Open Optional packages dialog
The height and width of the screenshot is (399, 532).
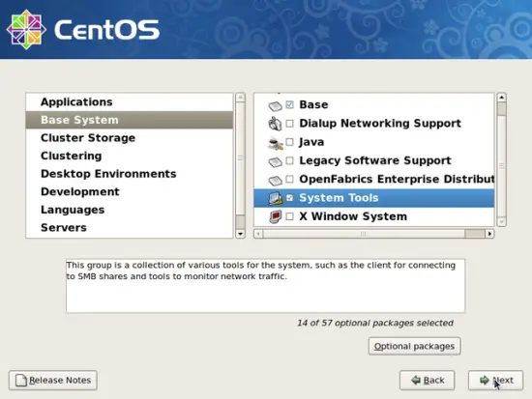click(414, 346)
